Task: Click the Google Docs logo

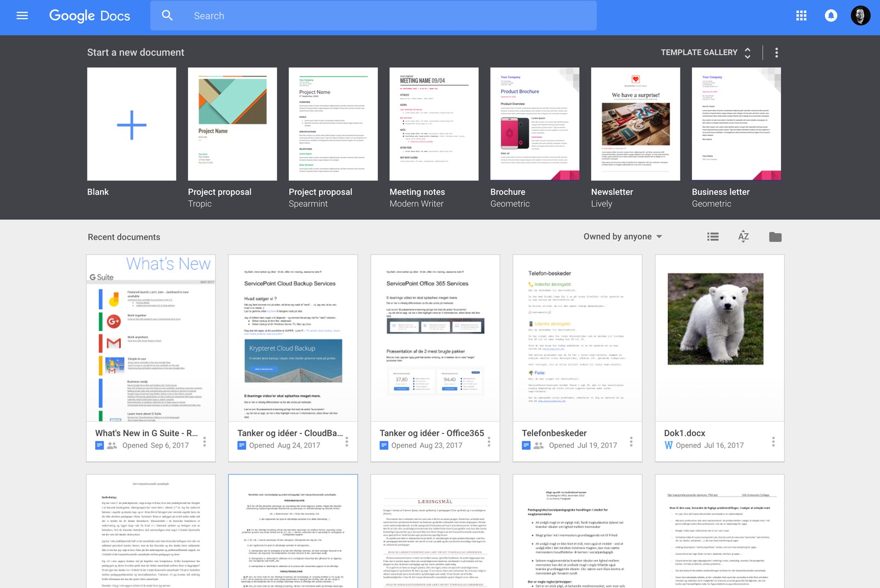Action: coord(90,15)
